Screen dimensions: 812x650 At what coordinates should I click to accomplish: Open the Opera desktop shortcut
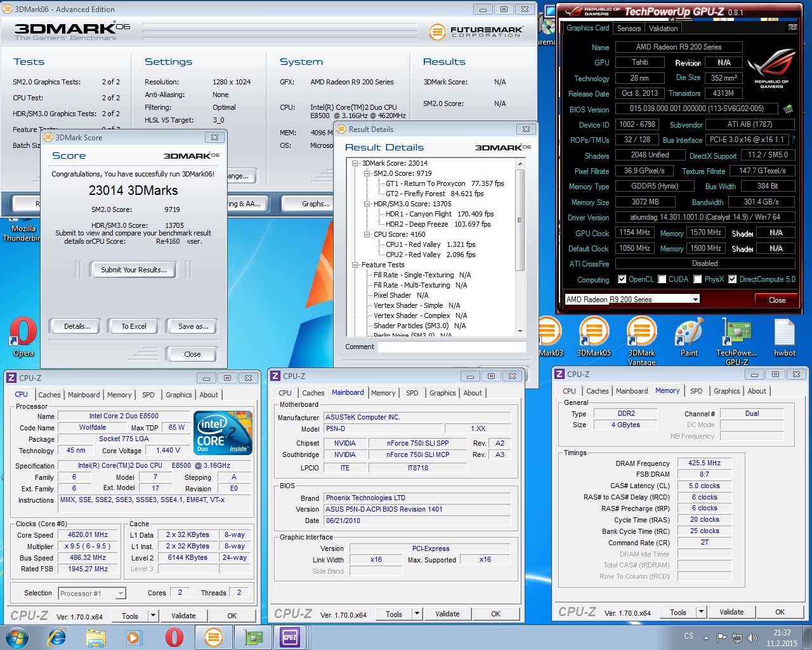point(23,337)
